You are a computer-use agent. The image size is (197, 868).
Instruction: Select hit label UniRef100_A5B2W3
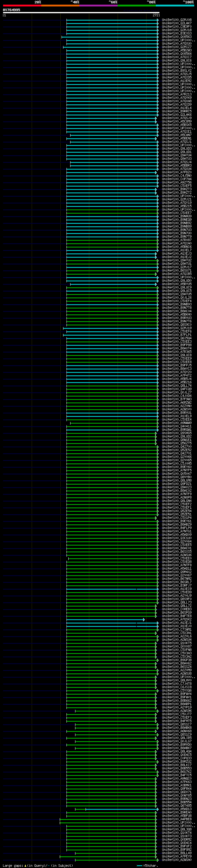(x=177, y=50)
